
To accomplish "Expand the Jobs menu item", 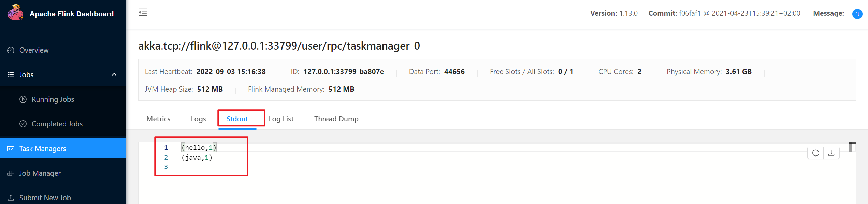I will pos(26,75).
